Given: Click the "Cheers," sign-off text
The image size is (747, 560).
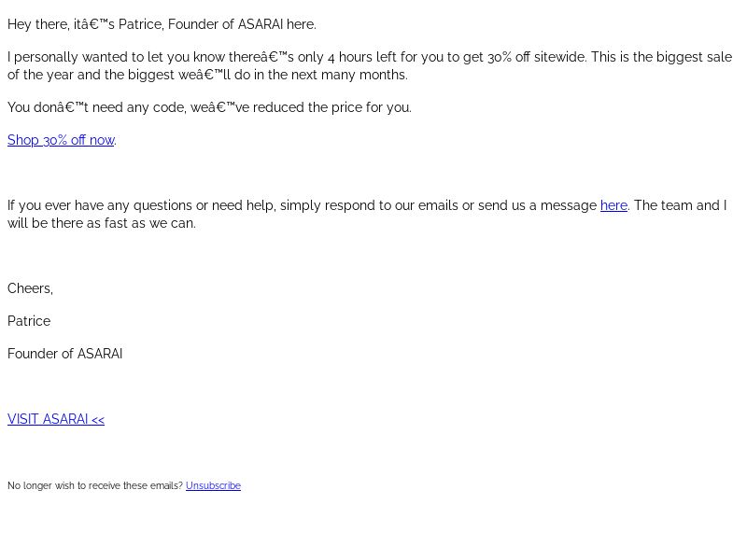Looking at the screenshot, I should (30, 288).
